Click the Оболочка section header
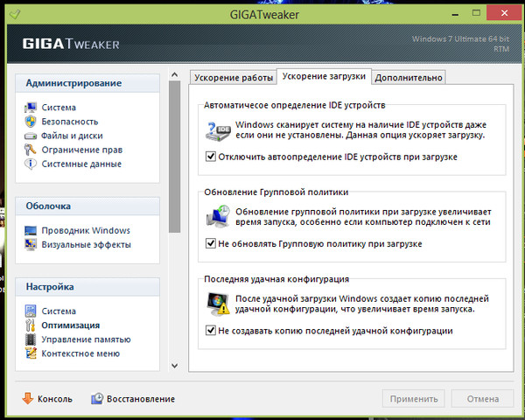Viewport: 525px width, 420px height. [87, 206]
